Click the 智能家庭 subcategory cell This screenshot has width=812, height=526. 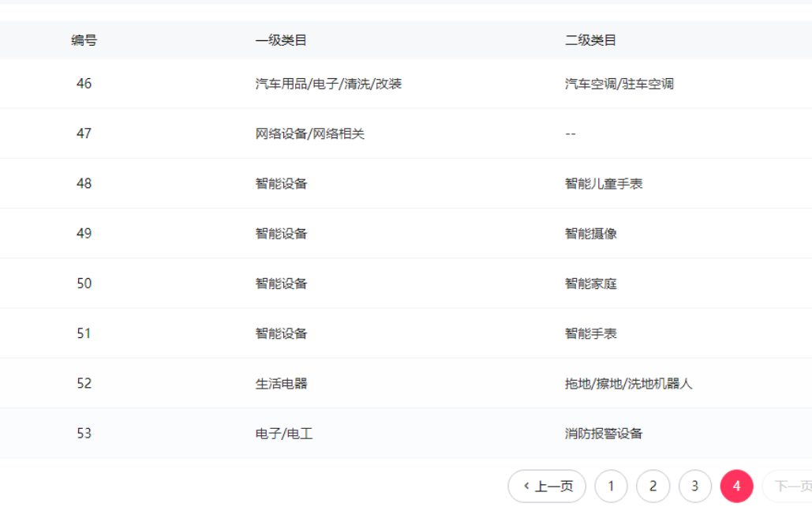590,284
